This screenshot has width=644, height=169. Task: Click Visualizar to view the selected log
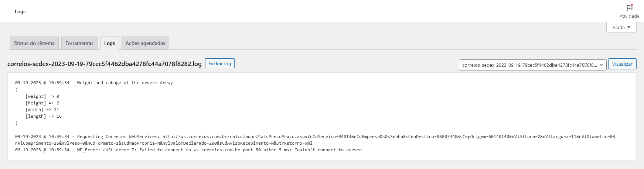click(622, 64)
